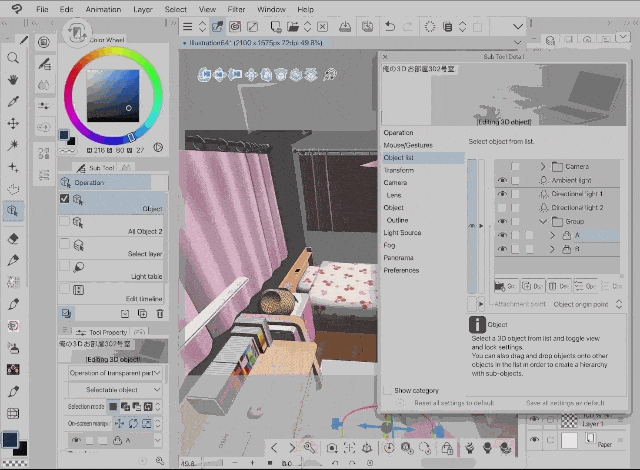The image size is (640, 470).
Task: Hide Directional light 1 eye toggle
Action: tap(502, 194)
